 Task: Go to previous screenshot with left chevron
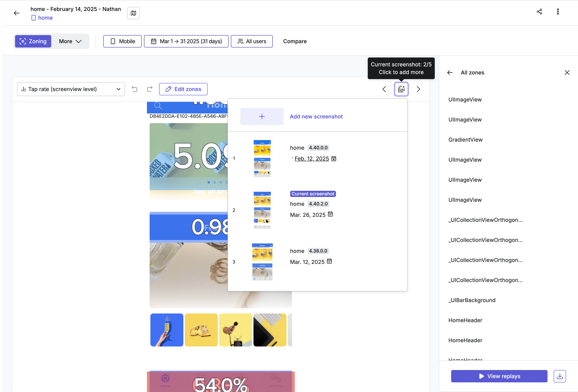[x=384, y=89]
